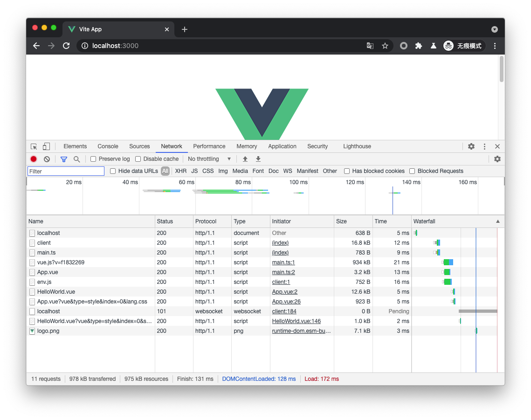531x420 pixels.
Task: Filter requests by CSS type
Action: click(x=208, y=171)
